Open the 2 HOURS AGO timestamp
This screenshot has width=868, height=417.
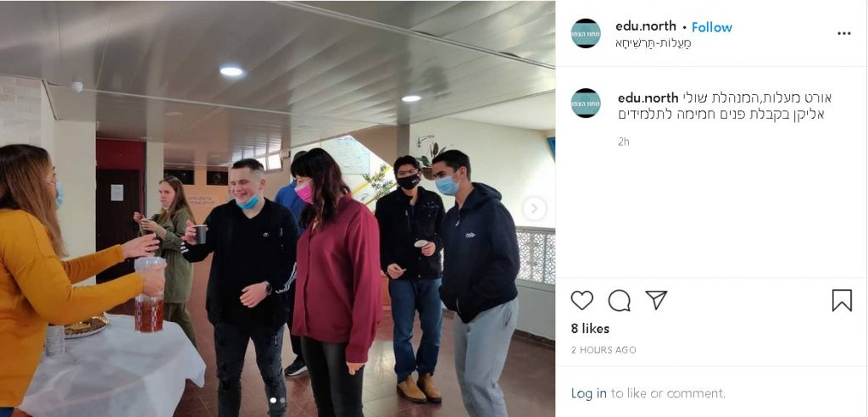[604, 350]
